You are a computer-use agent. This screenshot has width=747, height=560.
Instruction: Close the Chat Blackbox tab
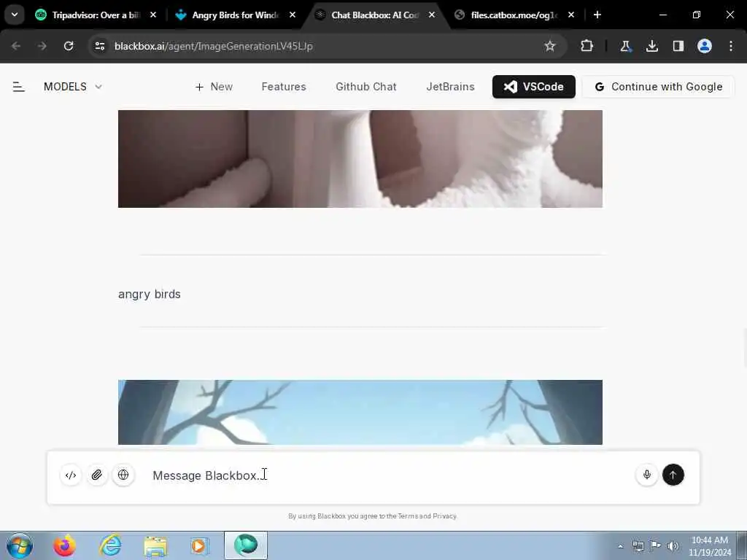(x=432, y=15)
